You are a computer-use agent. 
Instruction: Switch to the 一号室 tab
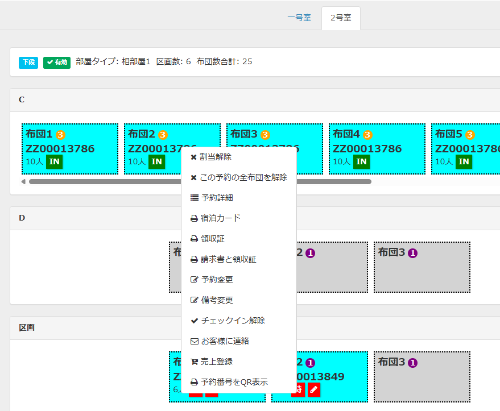pyautogui.click(x=300, y=18)
